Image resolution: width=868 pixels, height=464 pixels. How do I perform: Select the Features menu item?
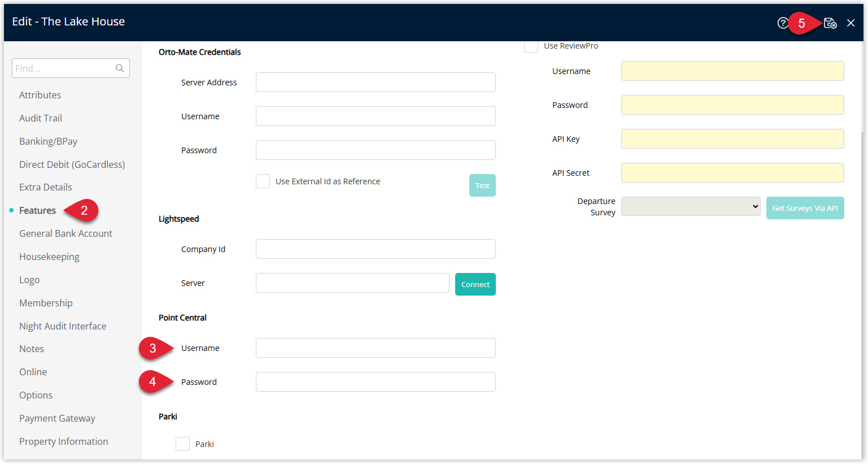[x=37, y=210]
